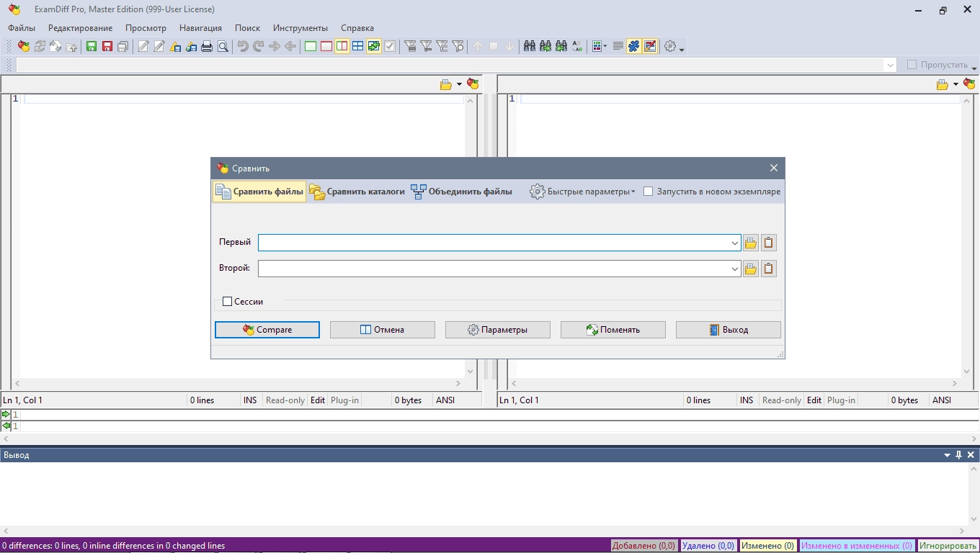This screenshot has width=980, height=553.
Task: Click left pane open-file folder icon
Action: 446,84
